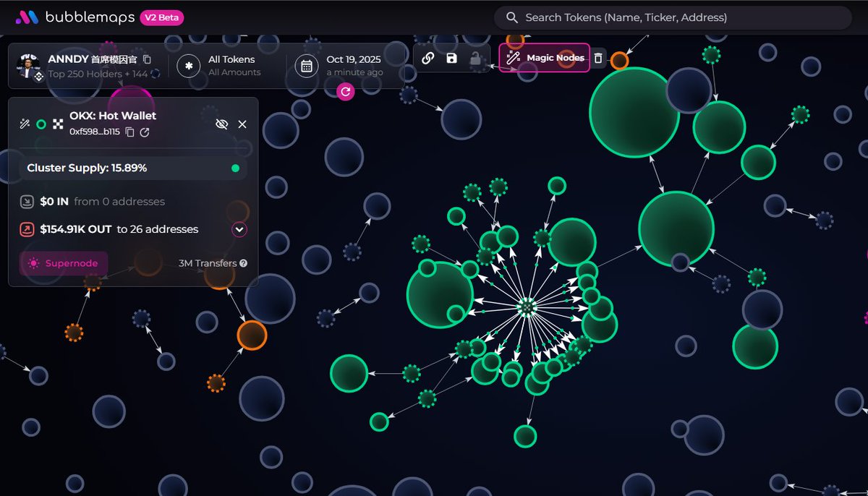Click the magic wand icon beside OKX logo
Screen dimensions: 868x496
pyautogui.click(x=25, y=124)
